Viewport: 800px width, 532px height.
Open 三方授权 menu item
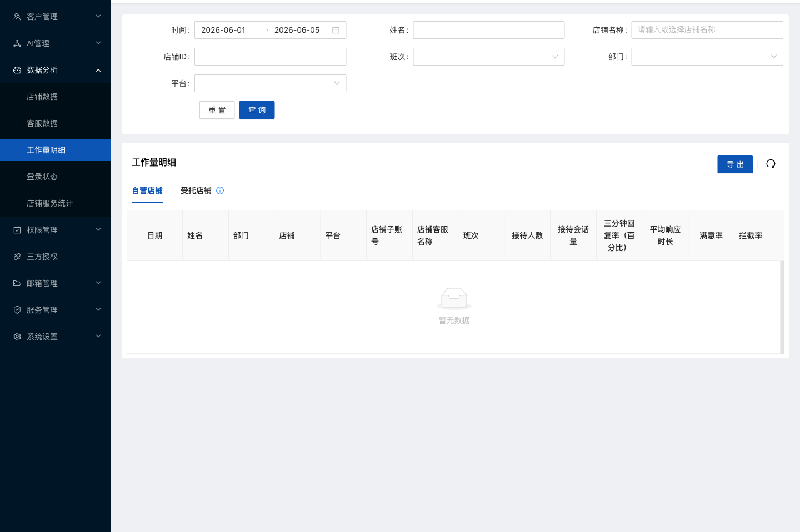pyautogui.click(x=56, y=257)
